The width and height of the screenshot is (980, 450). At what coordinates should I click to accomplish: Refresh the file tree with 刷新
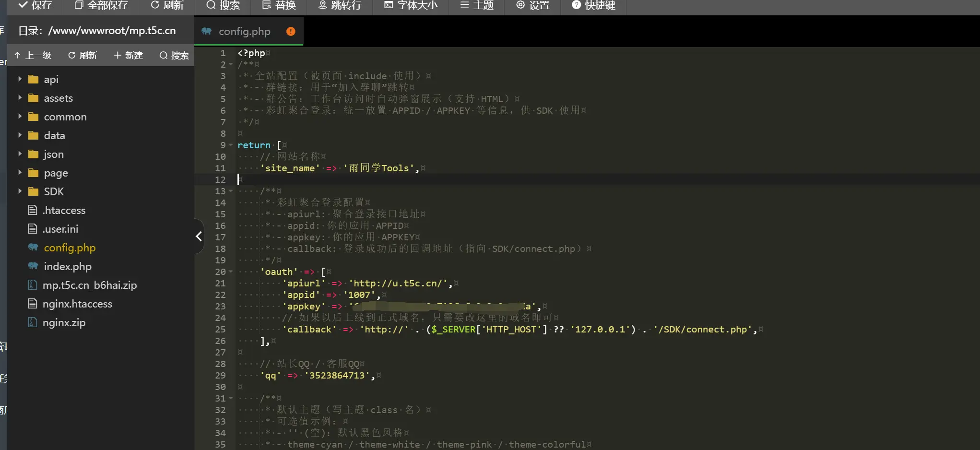pos(83,55)
